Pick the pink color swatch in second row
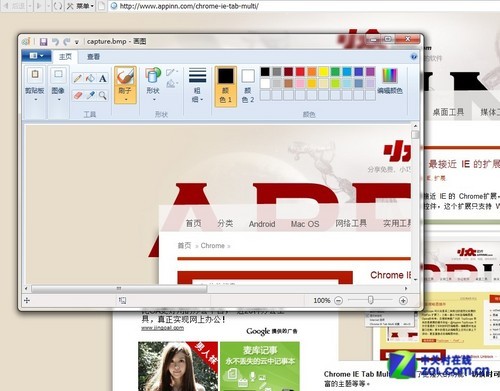 [x=300, y=83]
